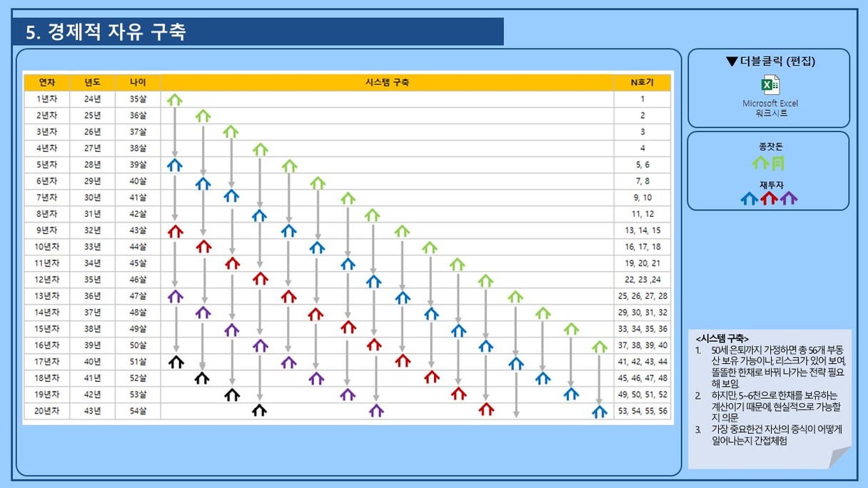868x488 pixels.
Task: Select the '50살' age cell
Action: 138,345
